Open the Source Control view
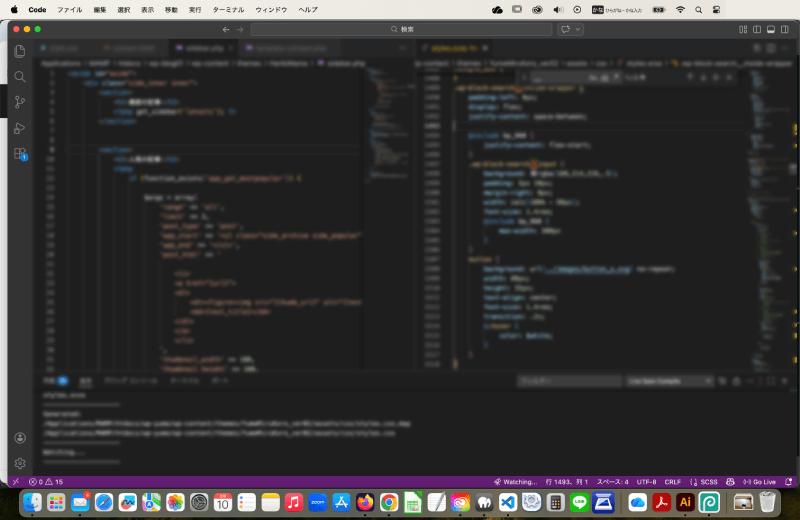This screenshot has height=520, width=800. 20,102
